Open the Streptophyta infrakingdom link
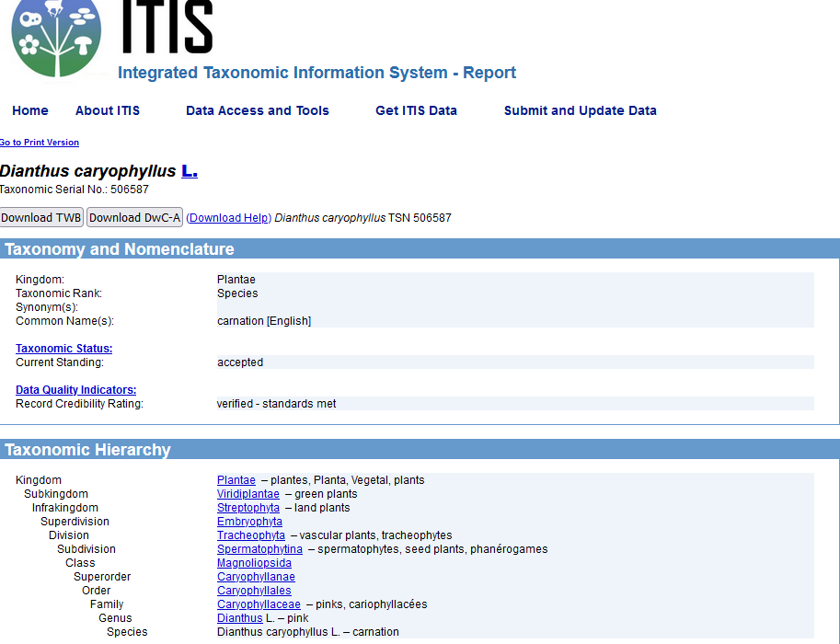 click(248, 508)
